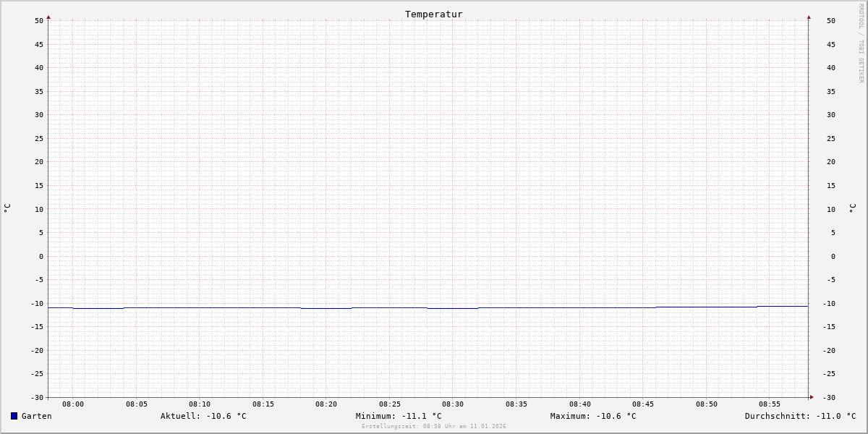Viewport: 868px width, 434px height.
Task: Click the 08:30 time axis label
Action: click(x=453, y=404)
